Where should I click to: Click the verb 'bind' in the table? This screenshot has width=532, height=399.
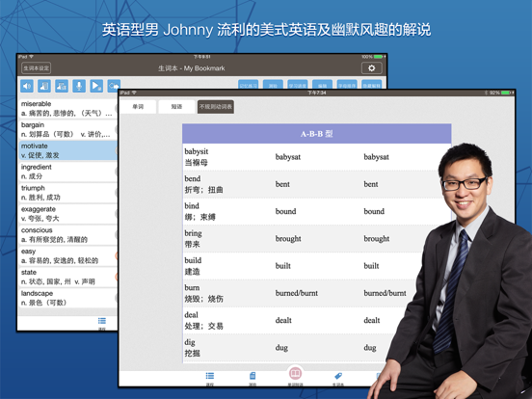(192, 205)
